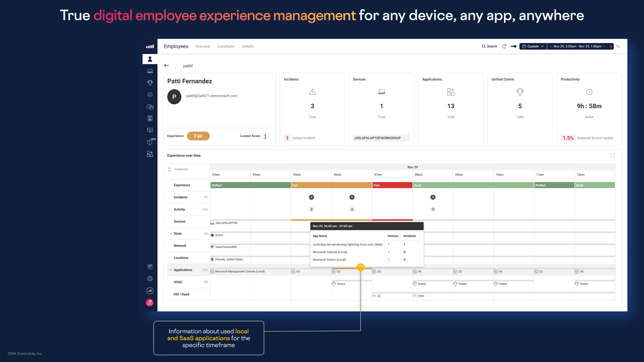This screenshot has height=362, width=644.
Task: Open the cloud apps icon in sidebar
Action: click(x=150, y=107)
